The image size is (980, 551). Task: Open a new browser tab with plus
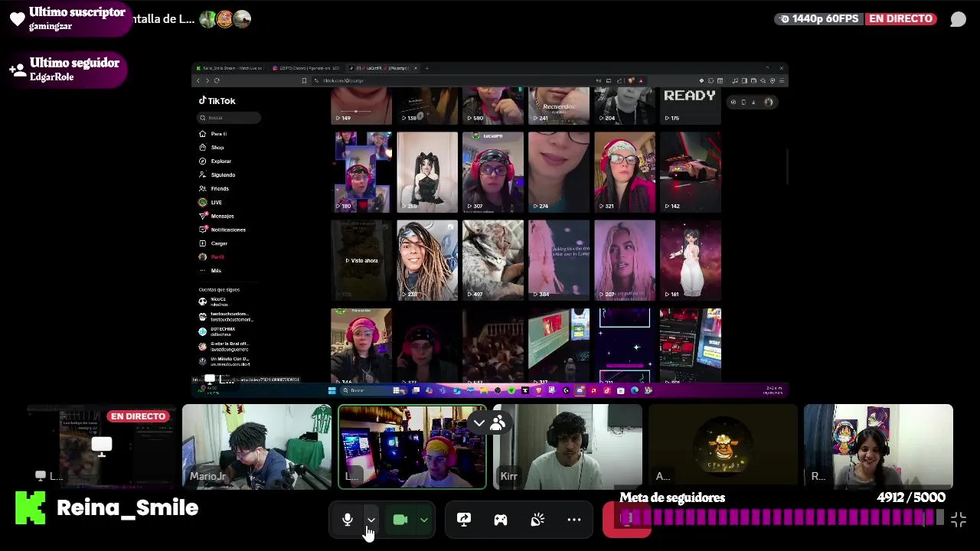(427, 68)
